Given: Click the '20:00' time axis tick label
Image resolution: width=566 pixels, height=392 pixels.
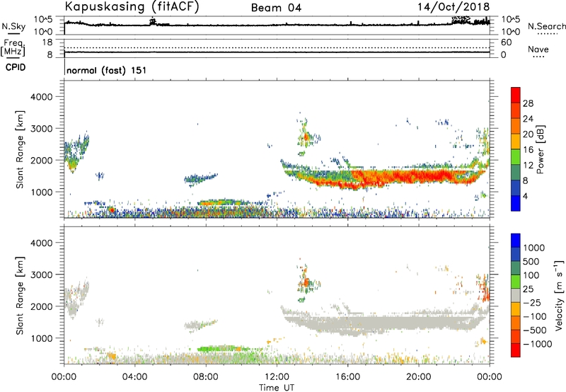Looking at the screenshot, I should (x=419, y=377).
